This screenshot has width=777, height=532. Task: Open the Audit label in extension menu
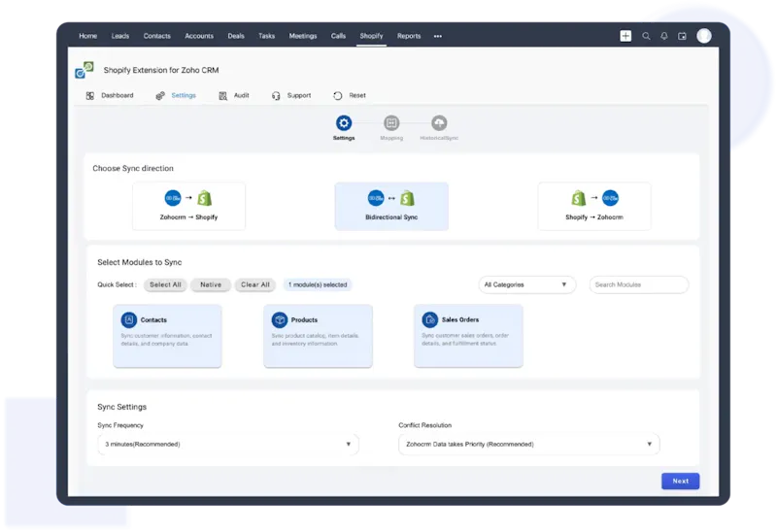[241, 95]
